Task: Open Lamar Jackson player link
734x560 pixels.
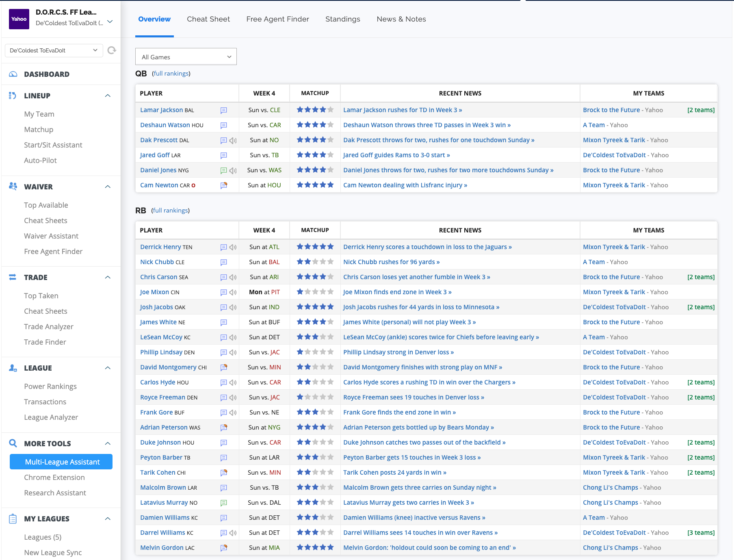Action: tap(161, 110)
